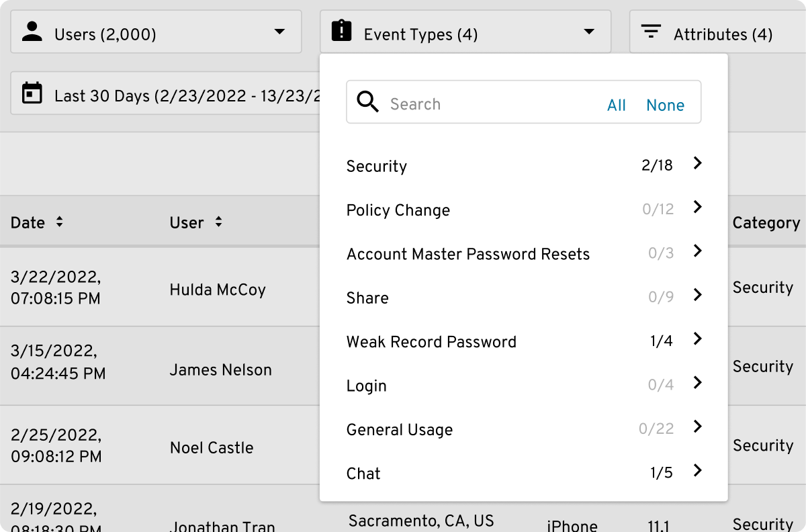Expand the Weak Record Password chevron
Image resolution: width=806 pixels, height=532 pixels.
tap(698, 339)
